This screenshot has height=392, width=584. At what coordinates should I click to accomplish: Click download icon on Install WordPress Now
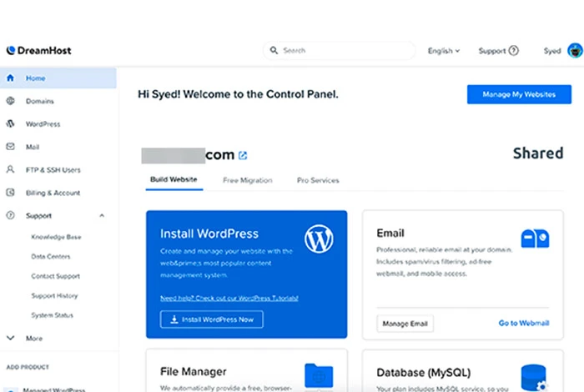[x=174, y=319]
